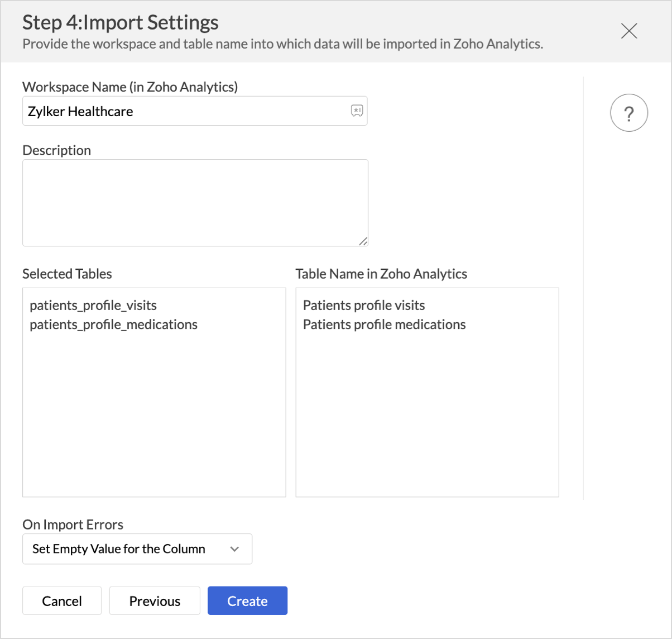Edit the 'Patients profile medications' table name
The width and height of the screenshot is (672, 639).
coord(384,325)
